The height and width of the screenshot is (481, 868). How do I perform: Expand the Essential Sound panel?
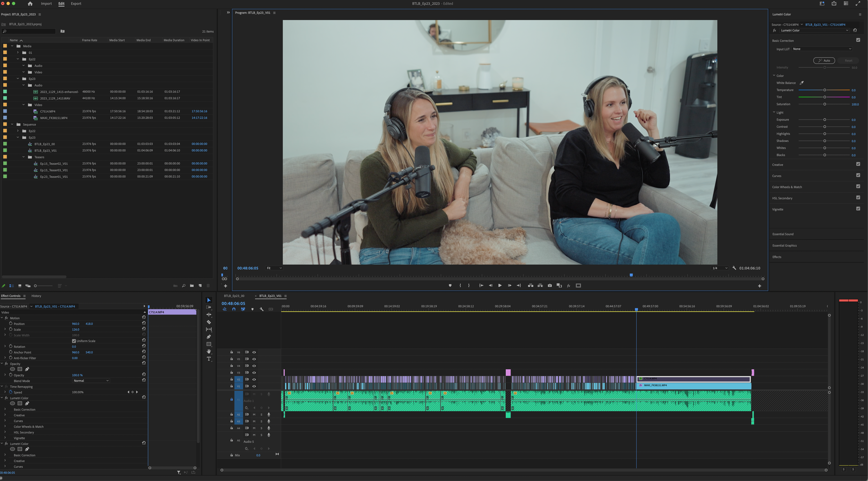[783, 234]
